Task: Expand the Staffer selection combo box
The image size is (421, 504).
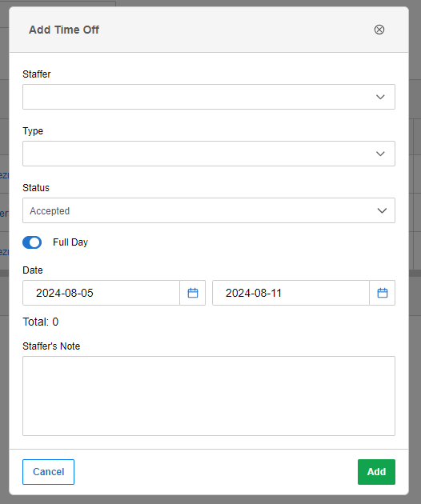Action: [x=209, y=97]
